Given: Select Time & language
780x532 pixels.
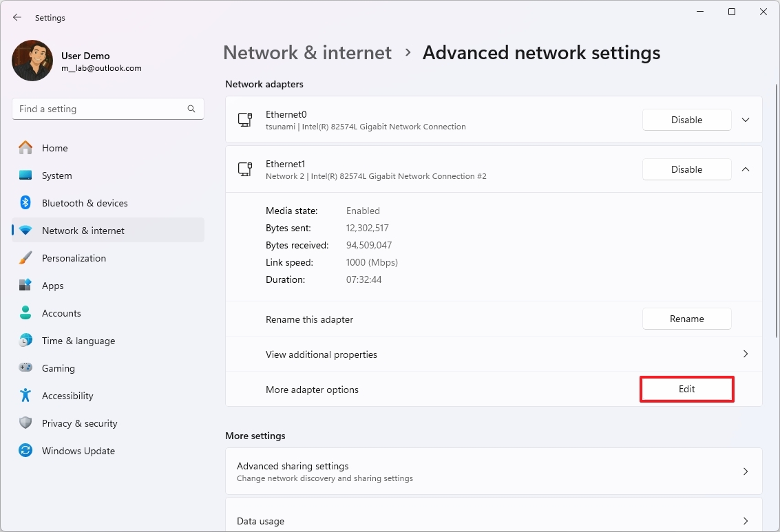Looking at the screenshot, I should [78, 341].
